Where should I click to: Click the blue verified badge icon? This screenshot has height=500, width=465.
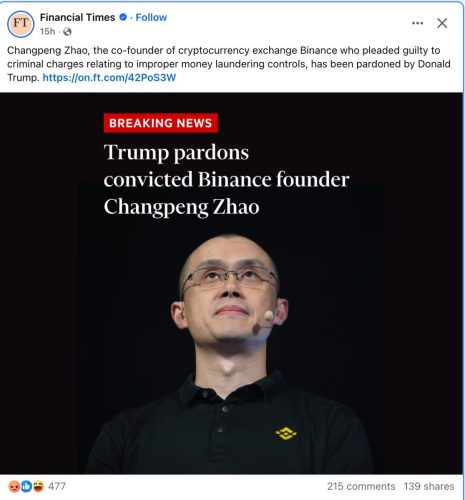pos(123,17)
